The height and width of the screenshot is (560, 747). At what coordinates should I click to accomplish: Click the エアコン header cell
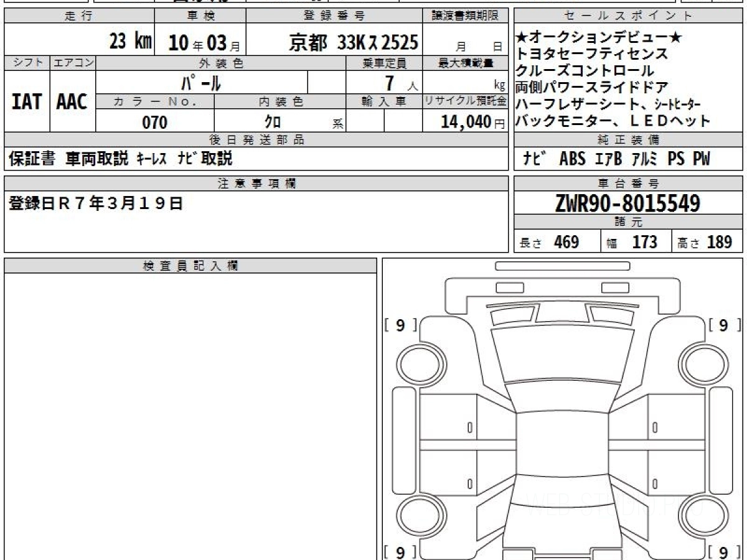[x=73, y=63]
